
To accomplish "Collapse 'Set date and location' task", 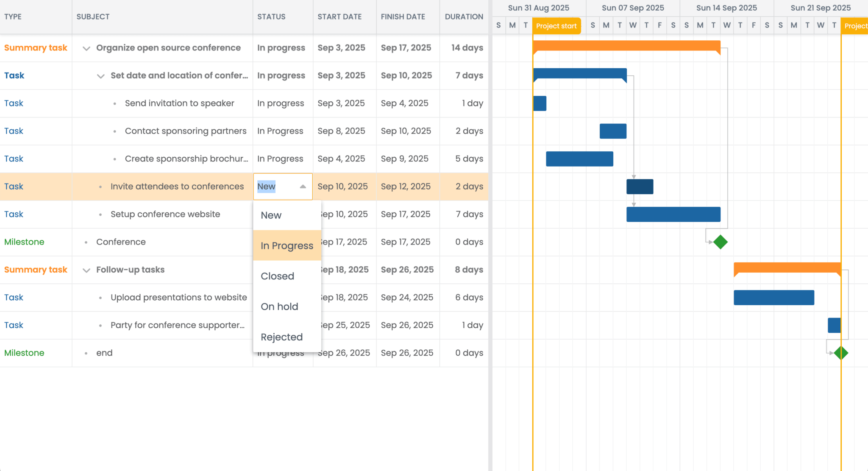I will [x=101, y=76].
